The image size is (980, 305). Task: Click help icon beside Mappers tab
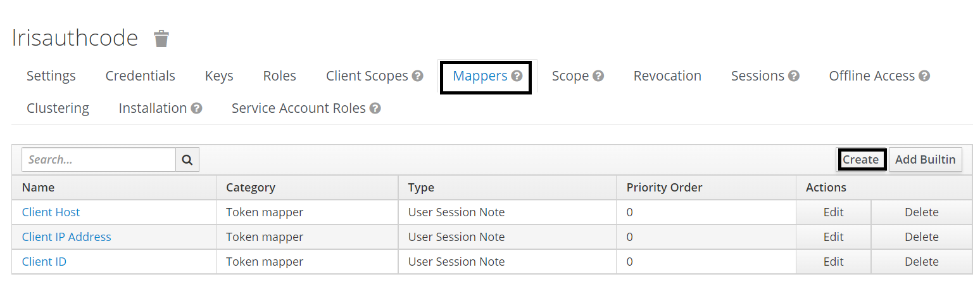pyautogui.click(x=517, y=76)
